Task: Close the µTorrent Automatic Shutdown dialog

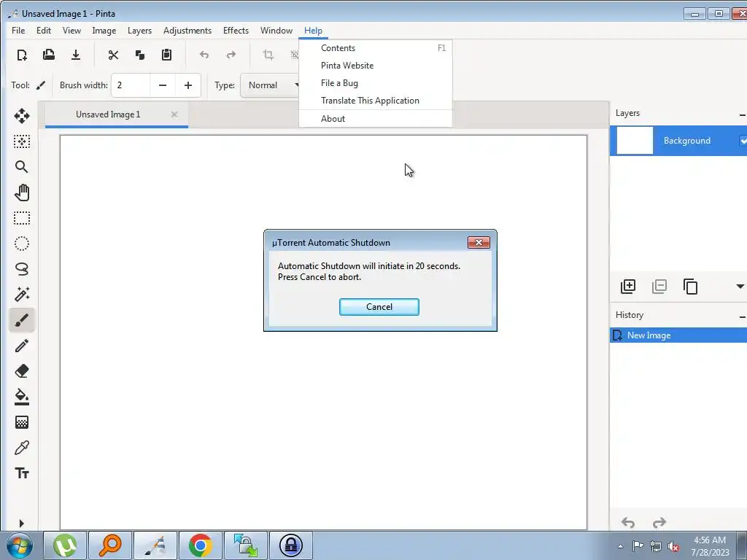Action: (x=479, y=242)
